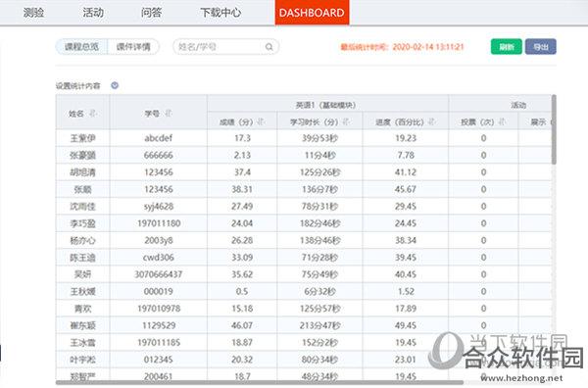Click progress 49.45 cell

406,325
